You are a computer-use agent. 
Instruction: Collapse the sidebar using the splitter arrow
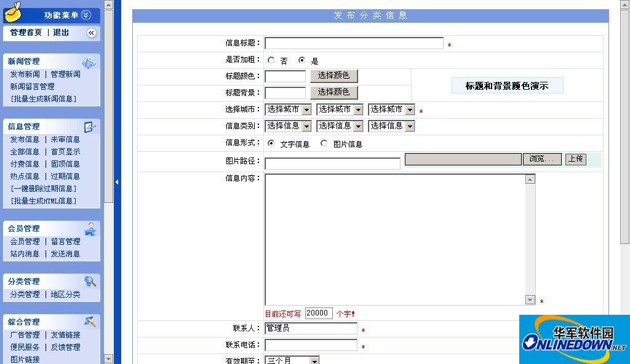(x=117, y=182)
